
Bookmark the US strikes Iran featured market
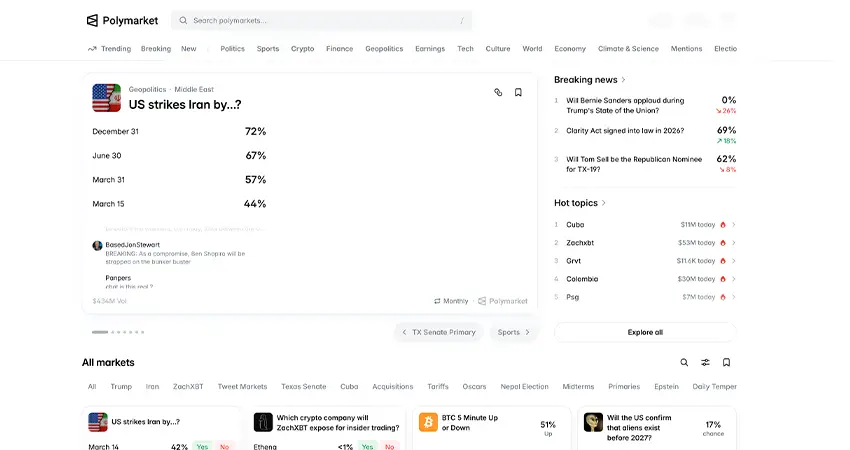click(x=518, y=92)
